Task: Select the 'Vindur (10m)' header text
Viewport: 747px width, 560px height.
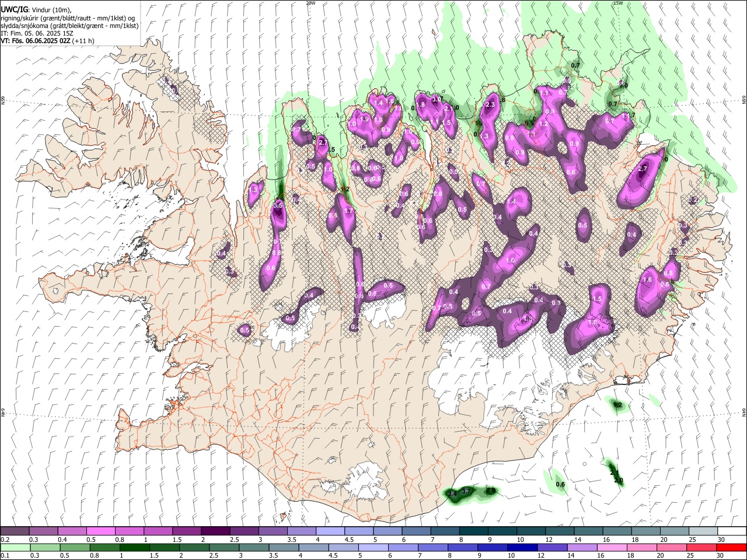Action: pos(50,10)
